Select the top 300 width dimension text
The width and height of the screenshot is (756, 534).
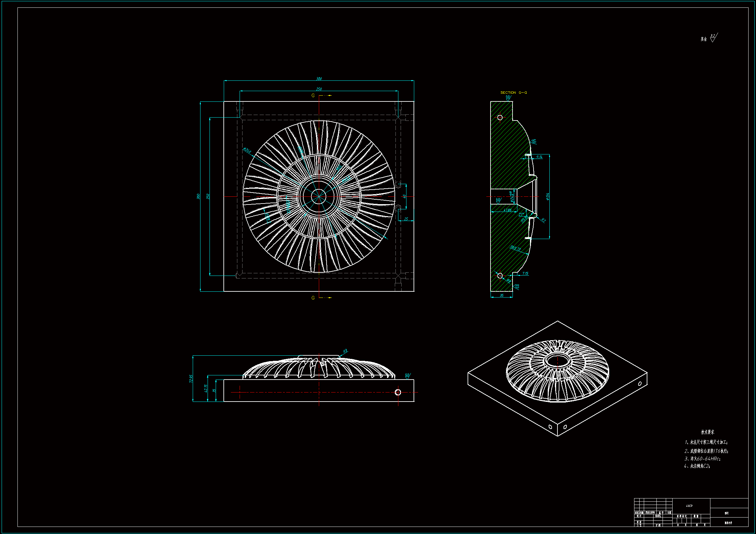tap(319, 79)
